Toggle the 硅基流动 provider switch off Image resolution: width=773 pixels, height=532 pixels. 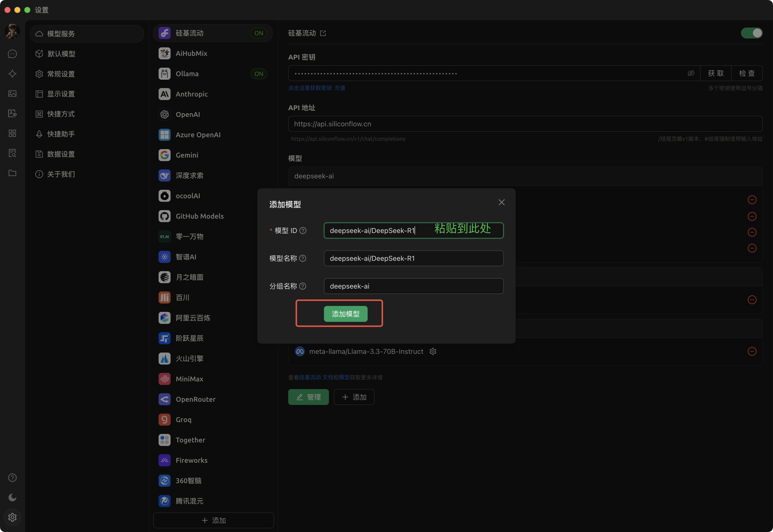(752, 33)
